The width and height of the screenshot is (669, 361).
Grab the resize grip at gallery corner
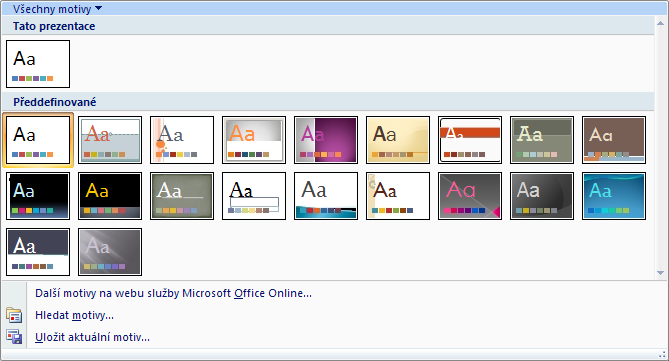point(663,355)
